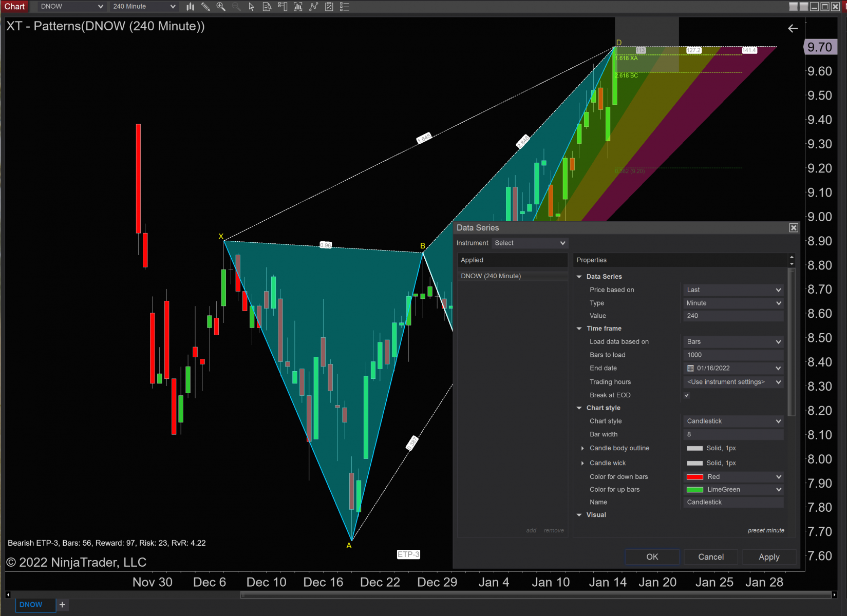Open the Chart Trader toolbar icon
Screen dimensions: 847x616
(x=283, y=7)
